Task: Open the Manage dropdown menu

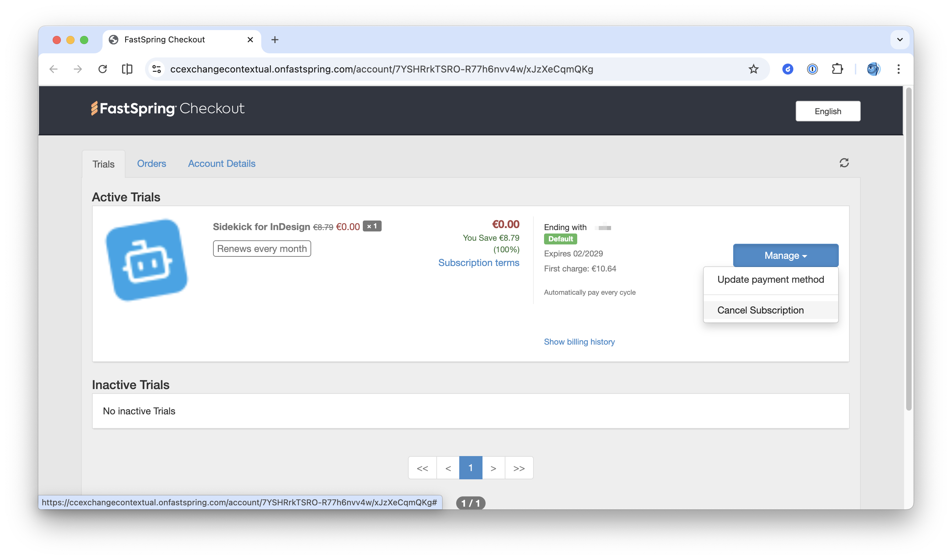Action: coord(785,255)
